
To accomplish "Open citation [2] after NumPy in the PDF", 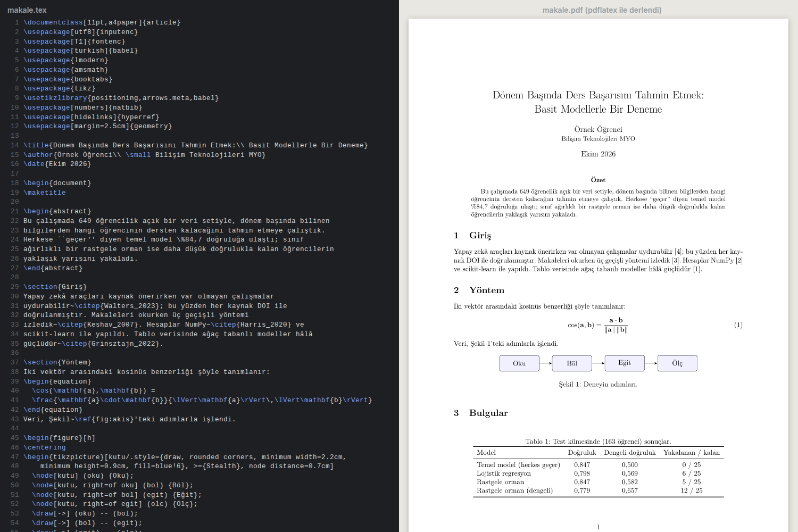I will pyautogui.click(x=739, y=261).
